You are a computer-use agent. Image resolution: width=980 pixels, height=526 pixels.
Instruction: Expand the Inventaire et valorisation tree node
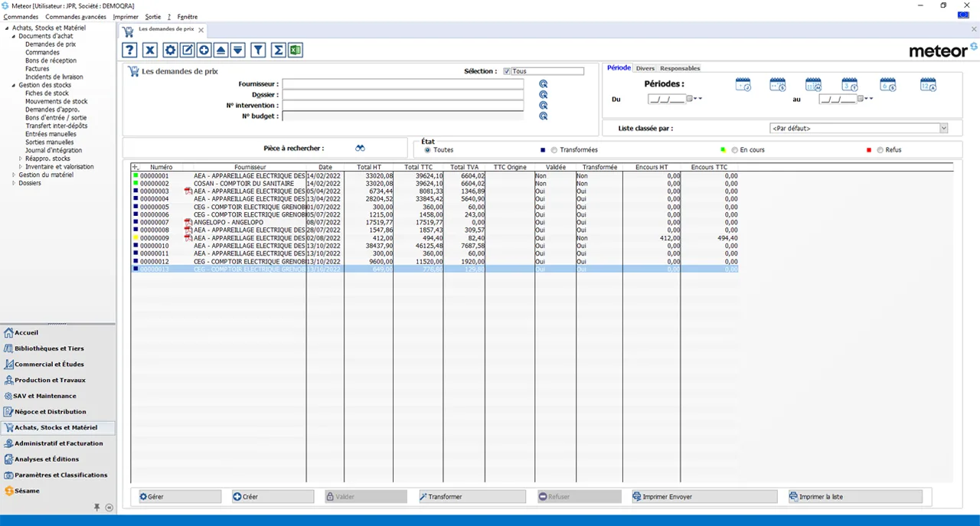[x=21, y=167]
